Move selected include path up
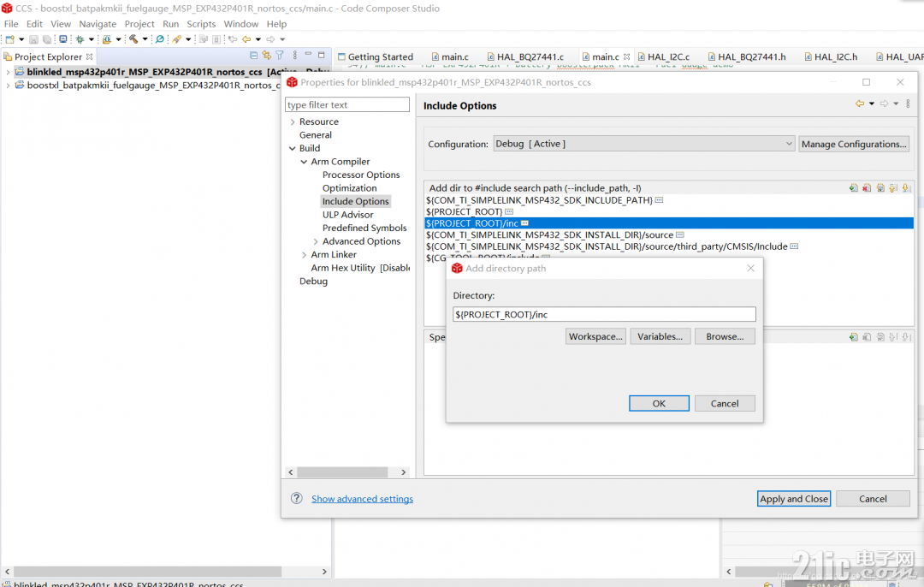This screenshot has height=587, width=924. tap(893, 188)
